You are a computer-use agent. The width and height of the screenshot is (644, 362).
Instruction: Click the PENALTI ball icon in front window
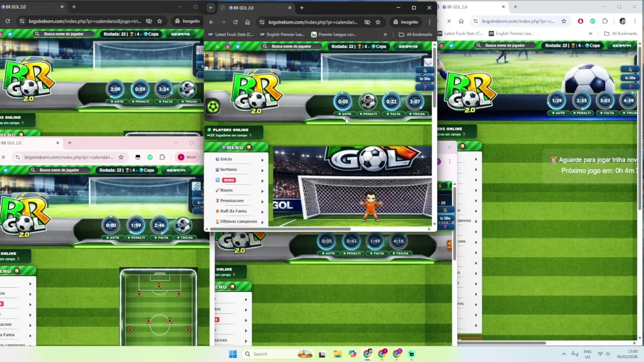coord(368,102)
